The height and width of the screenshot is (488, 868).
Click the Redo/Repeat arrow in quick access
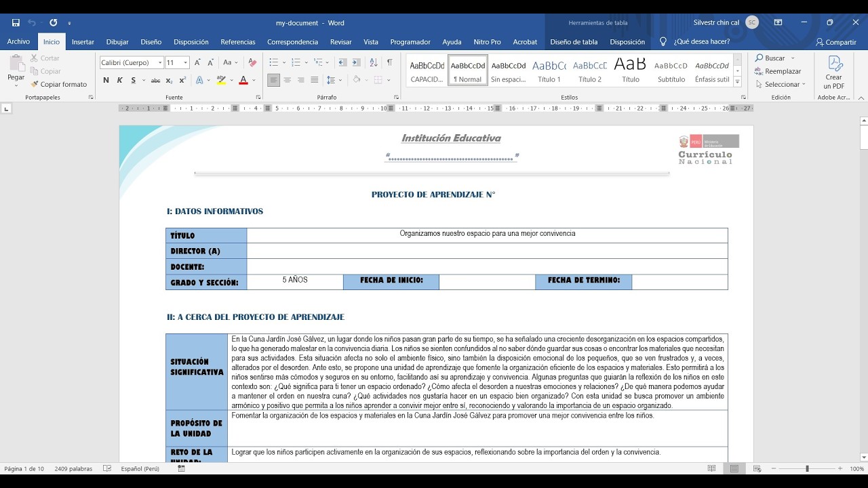coord(54,22)
